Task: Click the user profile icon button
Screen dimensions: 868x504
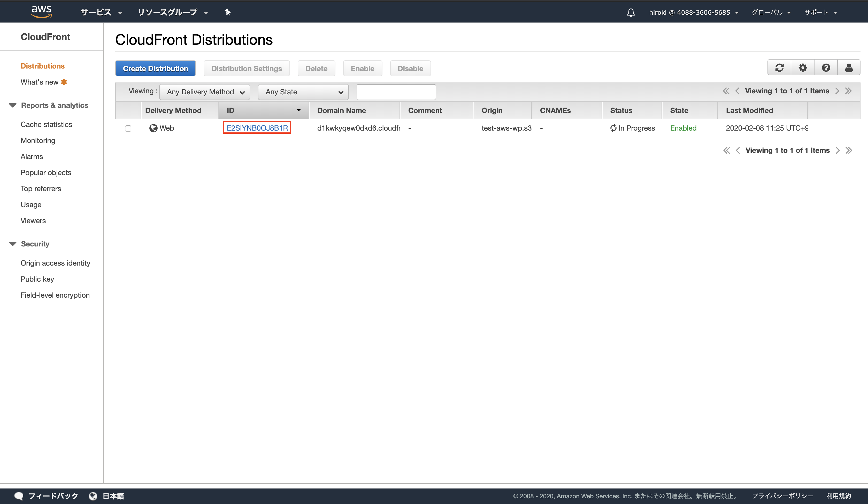Action: point(849,68)
